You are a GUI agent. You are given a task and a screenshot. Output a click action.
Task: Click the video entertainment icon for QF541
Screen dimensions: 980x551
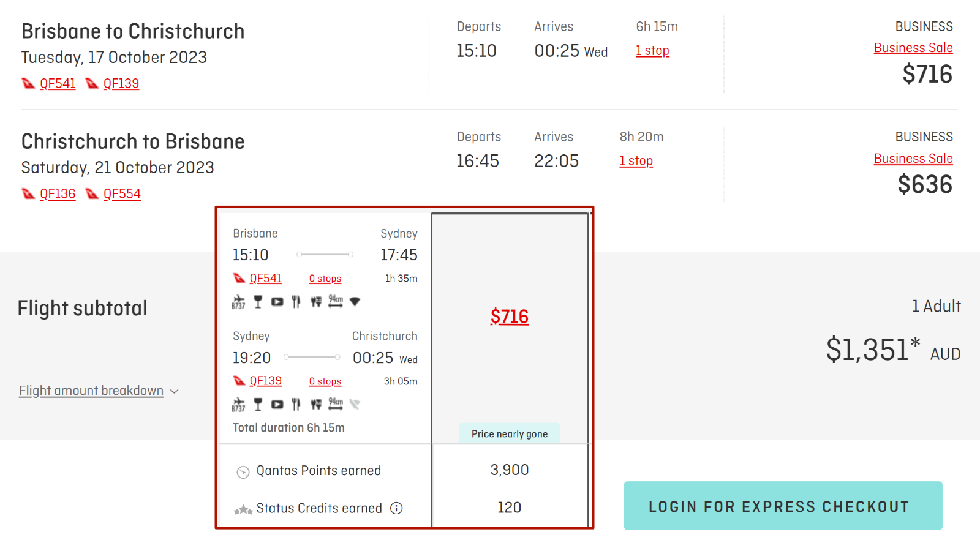(x=277, y=302)
